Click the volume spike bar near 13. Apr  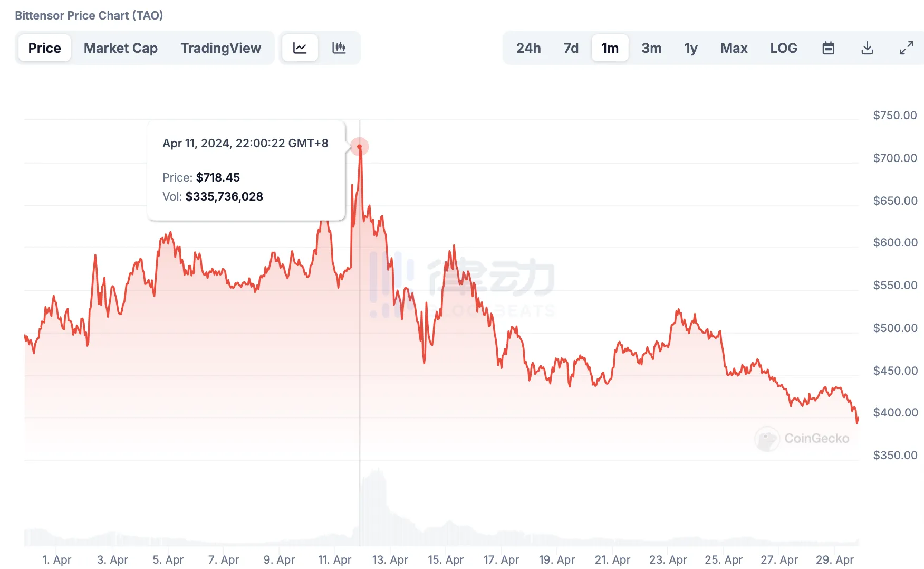point(377,507)
